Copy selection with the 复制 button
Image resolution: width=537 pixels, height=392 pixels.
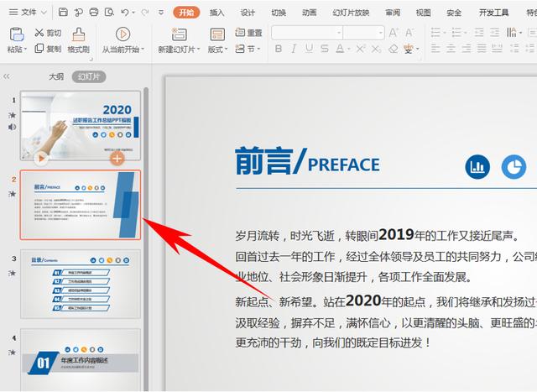[48, 49]
